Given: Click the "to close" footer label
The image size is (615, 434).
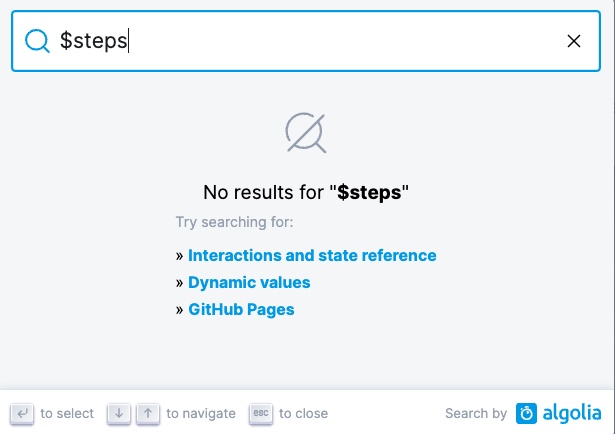Looking at the screenshot, I should [303, 413].
